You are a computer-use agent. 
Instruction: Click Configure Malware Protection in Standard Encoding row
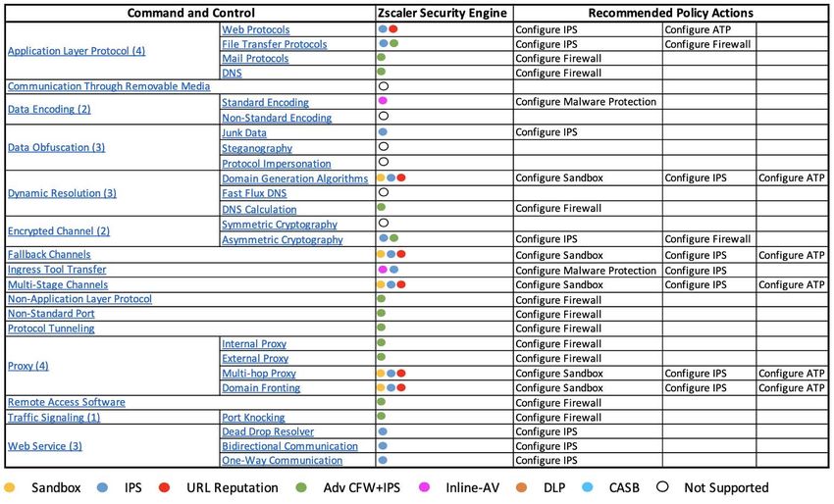coord(586,102)
